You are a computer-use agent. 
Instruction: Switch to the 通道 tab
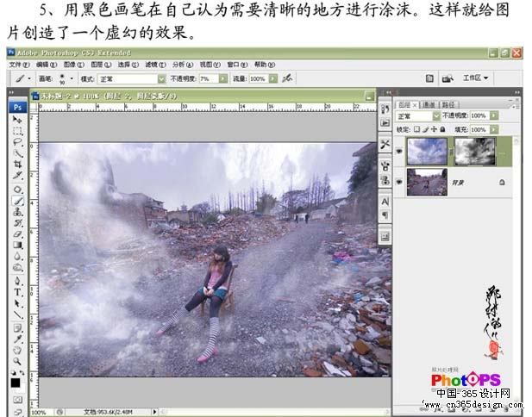click(x=429, y=105)
